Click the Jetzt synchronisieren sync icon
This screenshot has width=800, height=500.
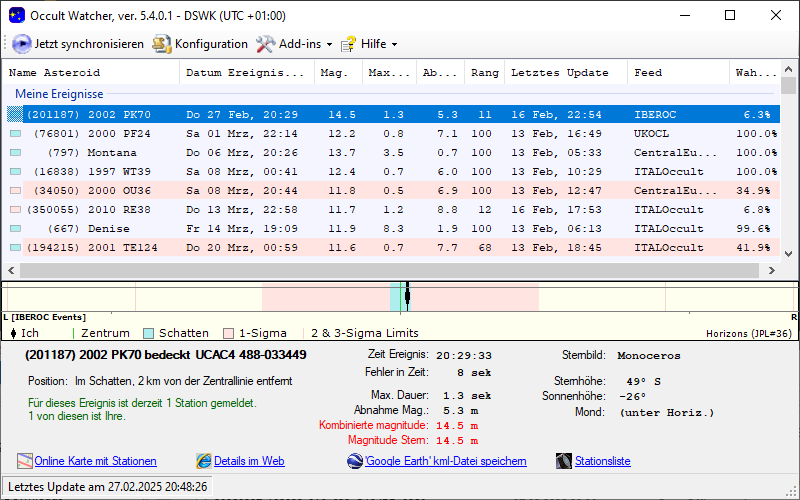point(22,44)
